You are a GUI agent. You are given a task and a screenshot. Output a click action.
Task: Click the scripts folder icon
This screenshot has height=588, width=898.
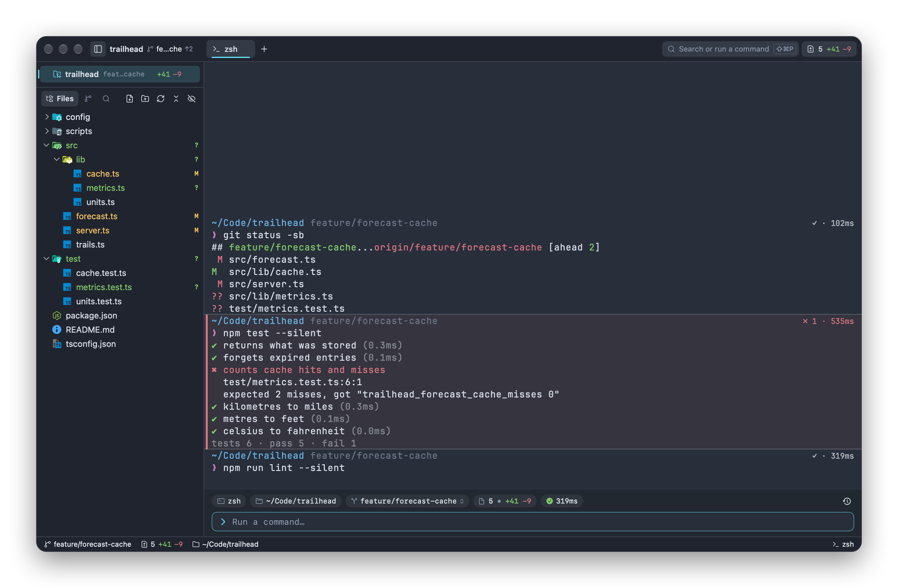coord(57,131)
